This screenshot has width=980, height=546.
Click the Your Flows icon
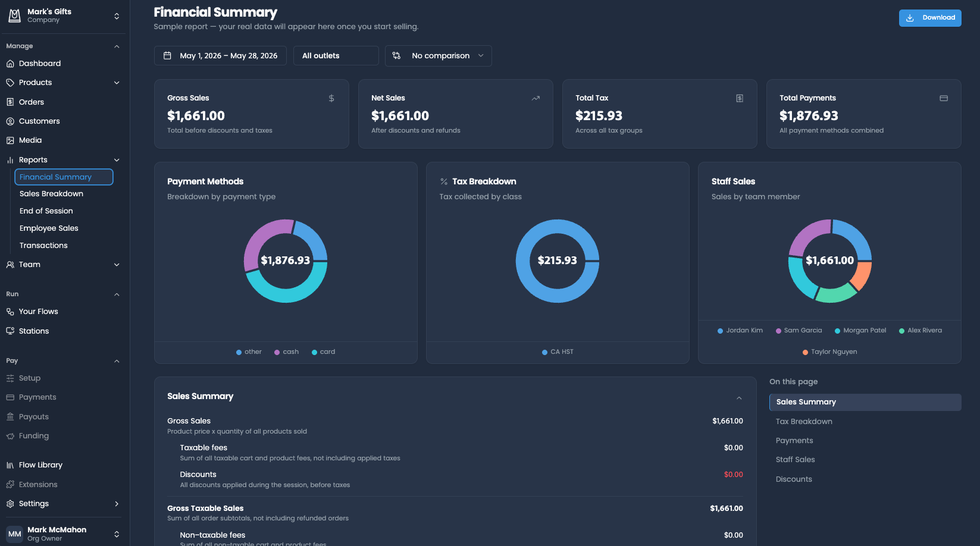10,312
